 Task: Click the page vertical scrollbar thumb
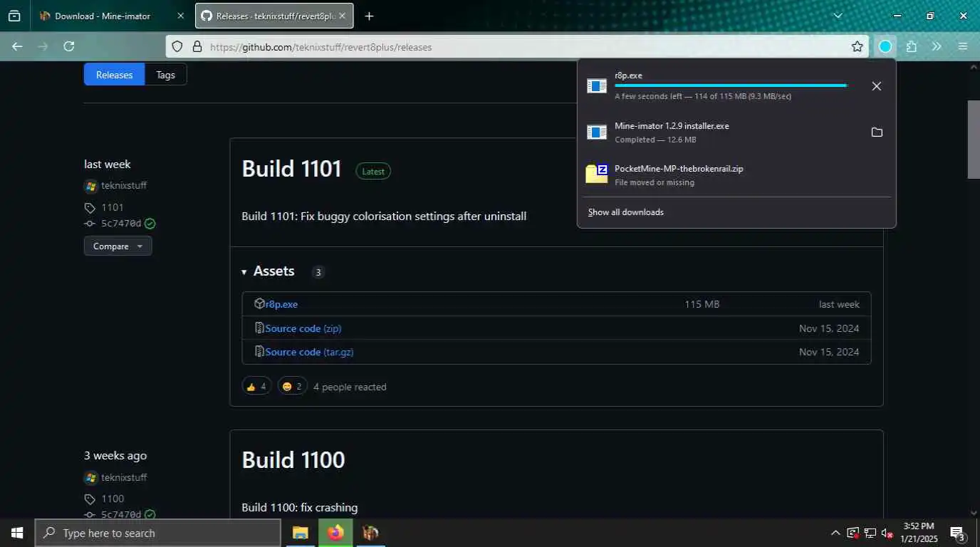tap(974, 139)
